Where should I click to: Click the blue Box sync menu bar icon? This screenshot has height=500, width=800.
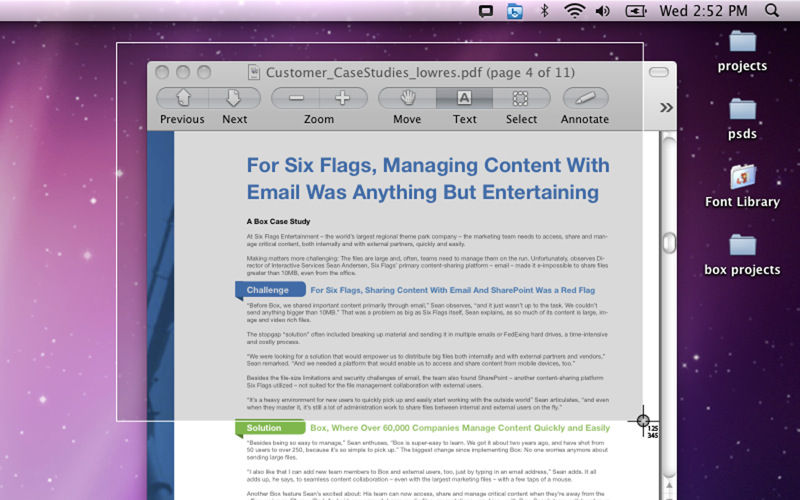pyautogui.click(x=515, y=11)
